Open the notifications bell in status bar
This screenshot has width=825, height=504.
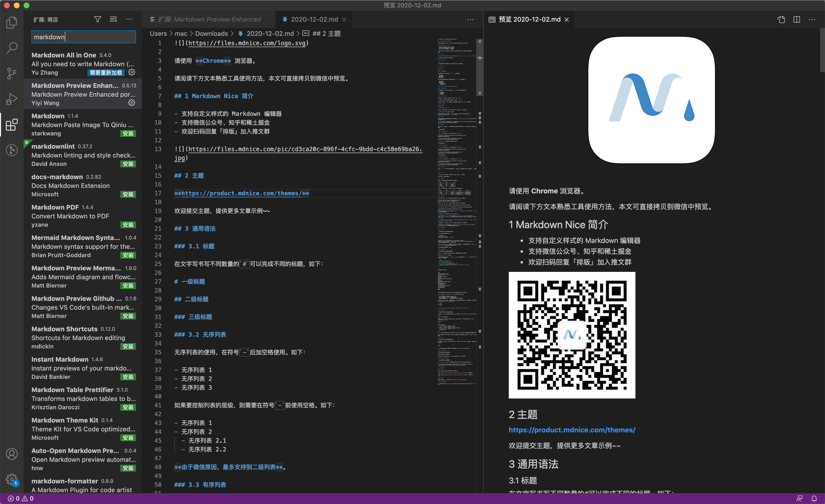(x=814, y=499)
